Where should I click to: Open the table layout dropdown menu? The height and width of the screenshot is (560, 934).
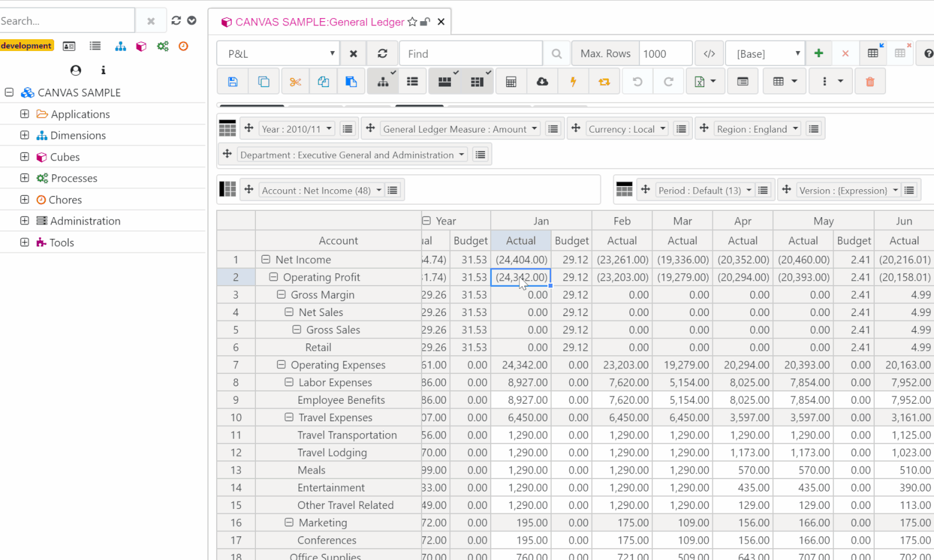785,82
